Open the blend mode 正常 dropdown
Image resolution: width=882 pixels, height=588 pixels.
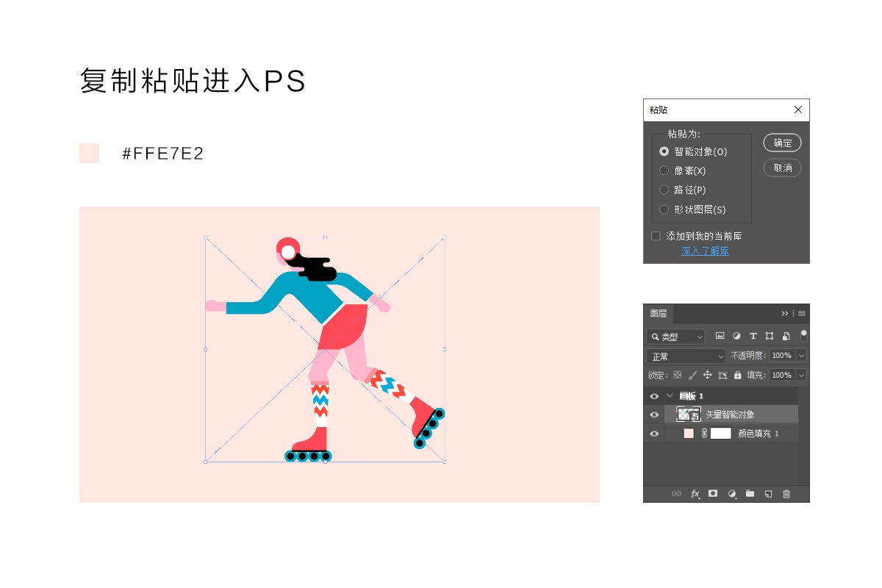[684, 356]
